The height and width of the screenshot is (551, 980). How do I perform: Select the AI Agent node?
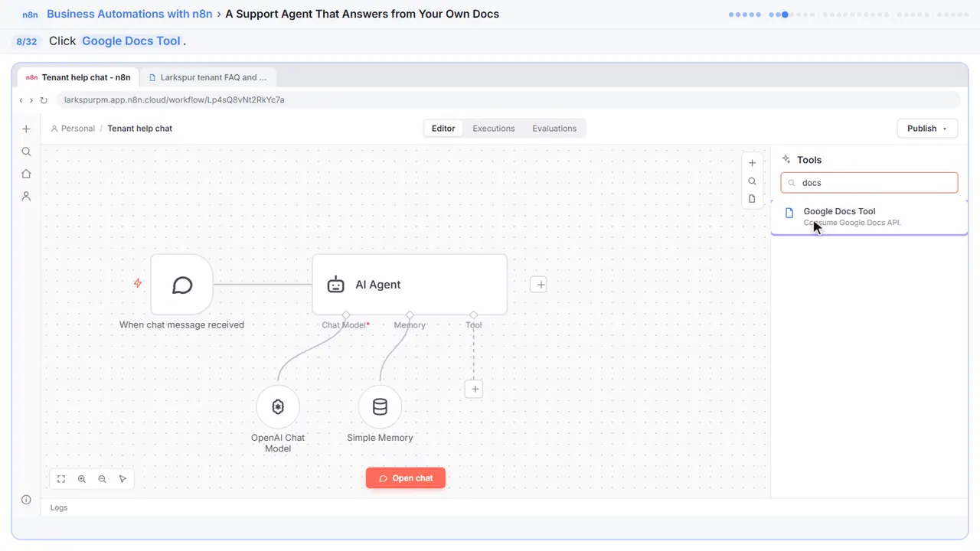click(410, 285)
